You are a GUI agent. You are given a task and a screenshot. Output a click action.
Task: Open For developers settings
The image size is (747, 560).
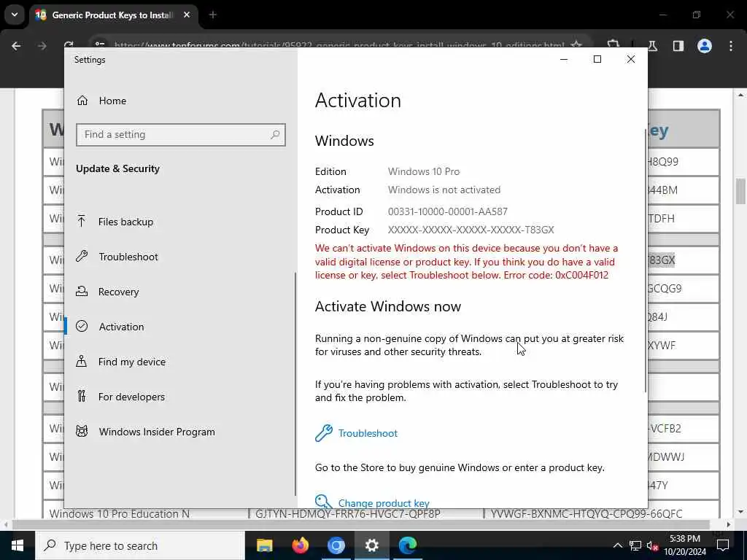(x=131, y=397)
